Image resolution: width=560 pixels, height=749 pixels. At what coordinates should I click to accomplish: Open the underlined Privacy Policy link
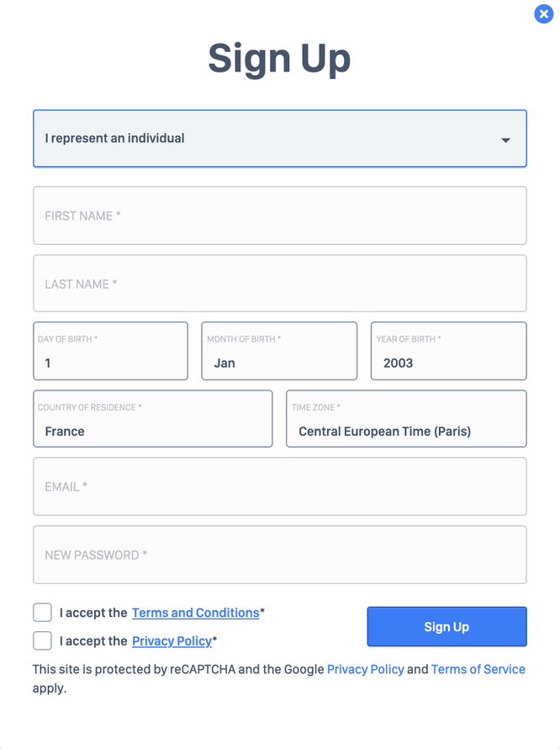(172, 641)
